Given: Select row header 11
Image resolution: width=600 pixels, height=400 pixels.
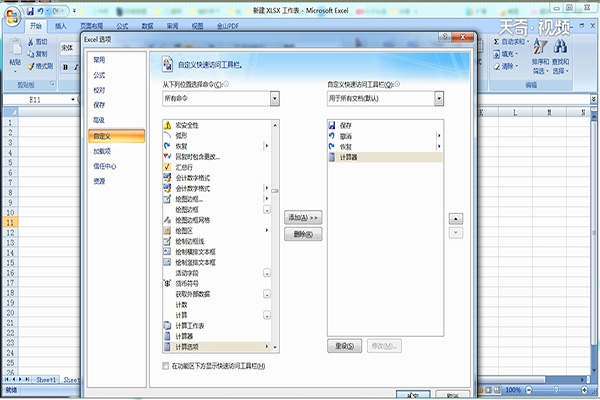Looking at the screenshot, I should click(x=10, y=223).
